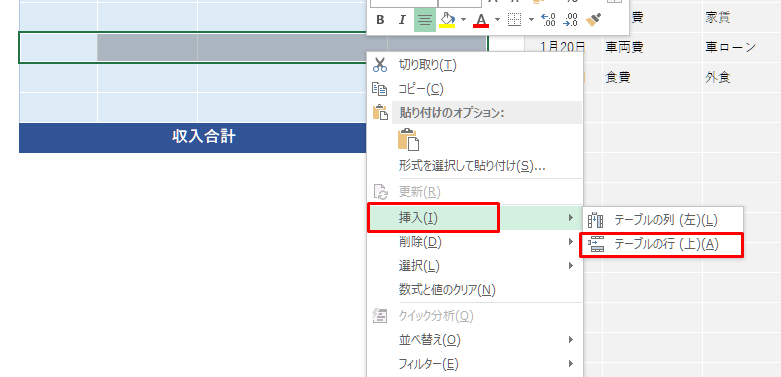Click the Format Painter brush
Screen dimensions: 781x377
[594, 20]
